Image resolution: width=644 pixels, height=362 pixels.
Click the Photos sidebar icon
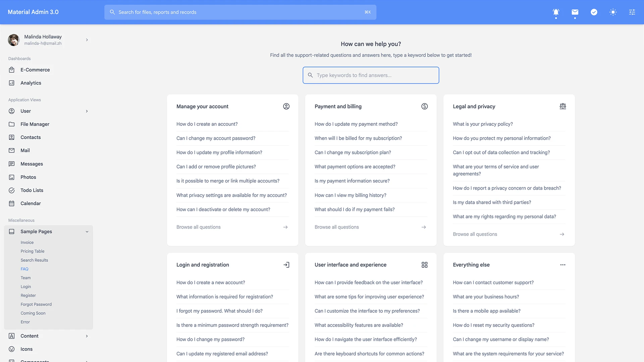pos(12,177)
